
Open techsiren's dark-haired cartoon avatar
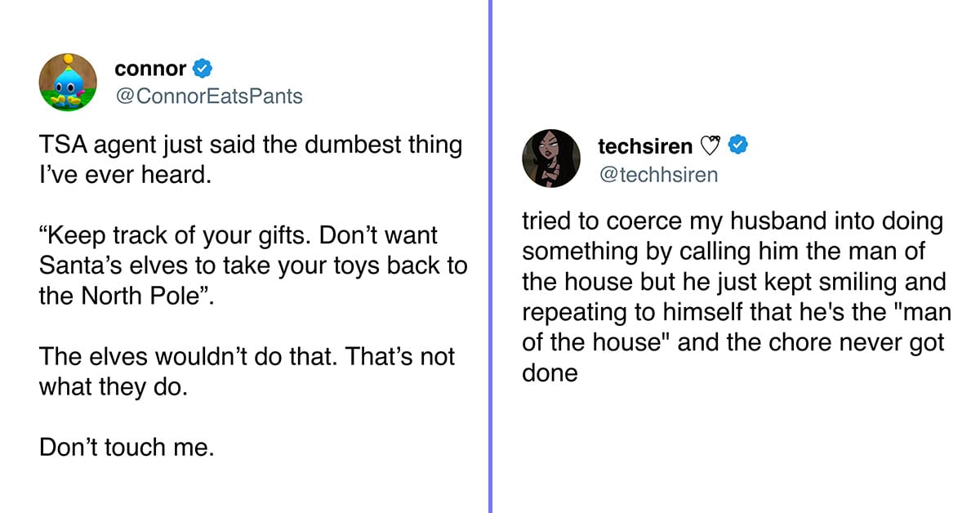[x=550, y=157]
